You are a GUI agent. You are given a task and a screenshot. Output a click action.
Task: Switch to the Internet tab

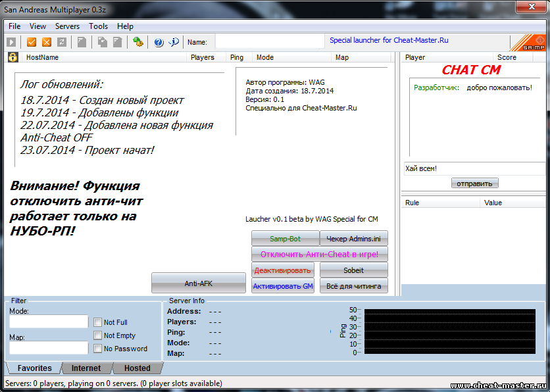pos(86,368)
